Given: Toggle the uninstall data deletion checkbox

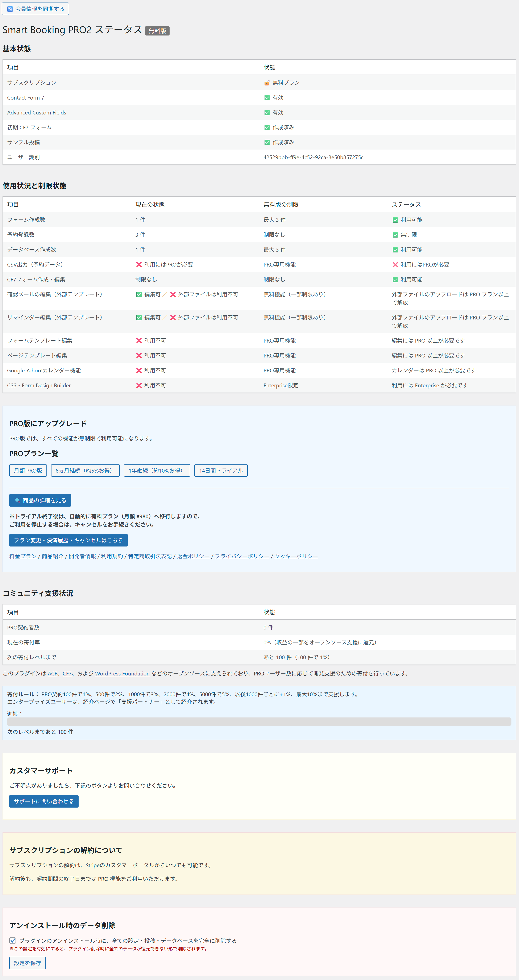Looking at the screenshot, I should click(x=13, y=941).
